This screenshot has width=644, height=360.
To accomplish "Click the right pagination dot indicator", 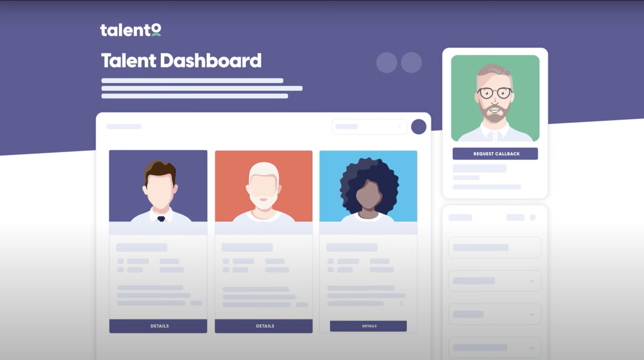I will [411, 62].
